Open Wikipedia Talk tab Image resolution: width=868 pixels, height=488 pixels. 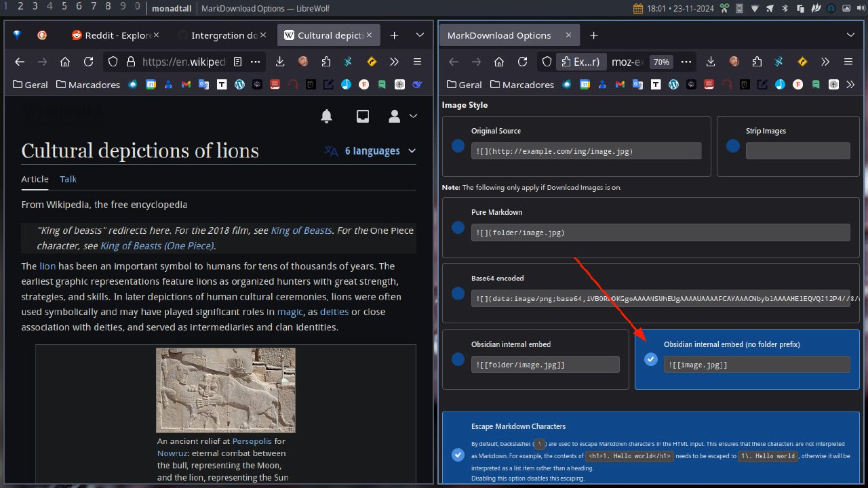[x=68, y=179]
